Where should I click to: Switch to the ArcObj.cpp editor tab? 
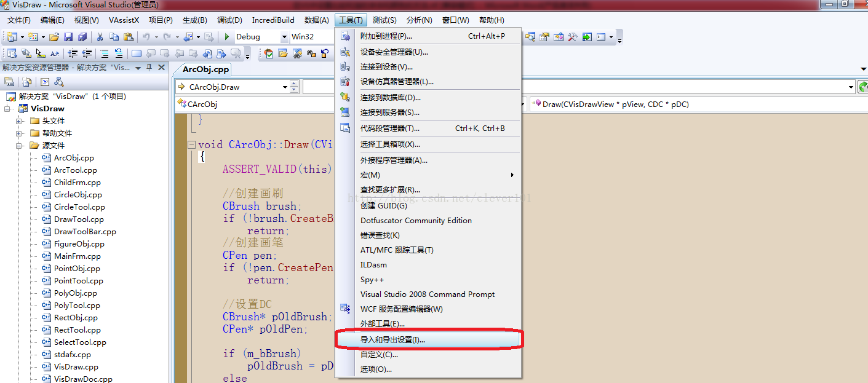(x=205, y=69)
